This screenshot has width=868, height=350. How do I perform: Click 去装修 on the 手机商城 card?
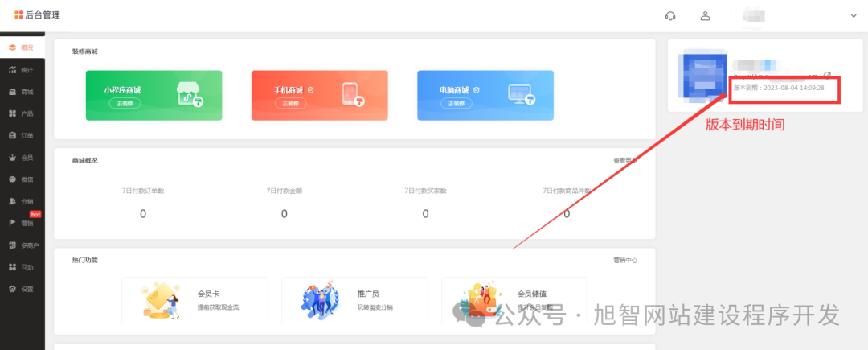tap(290, 104)
